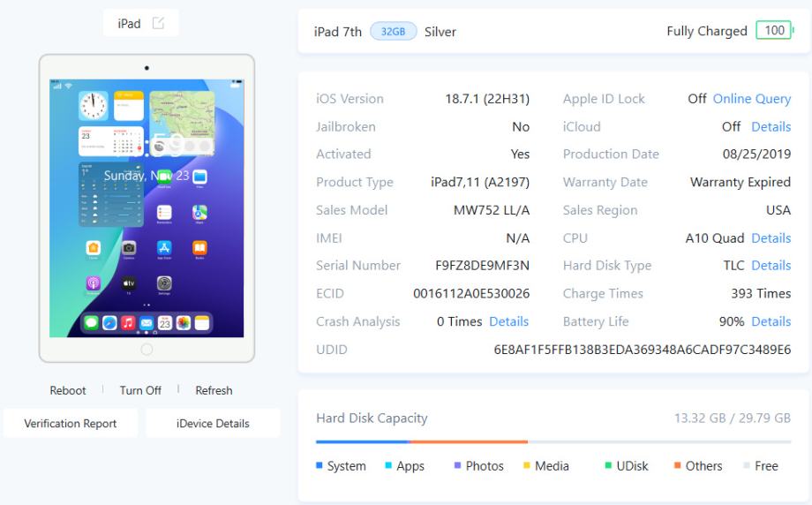Reboot the connected iPad

68,390
